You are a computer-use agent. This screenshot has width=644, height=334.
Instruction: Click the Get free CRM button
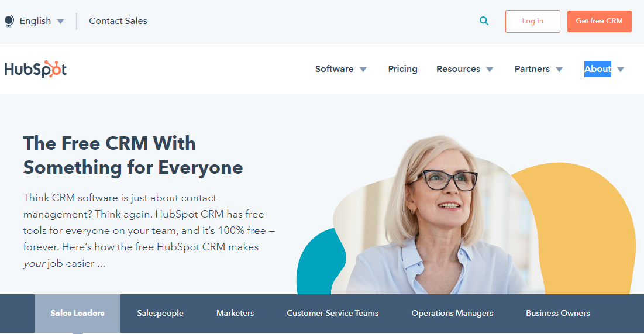point(599,22)
